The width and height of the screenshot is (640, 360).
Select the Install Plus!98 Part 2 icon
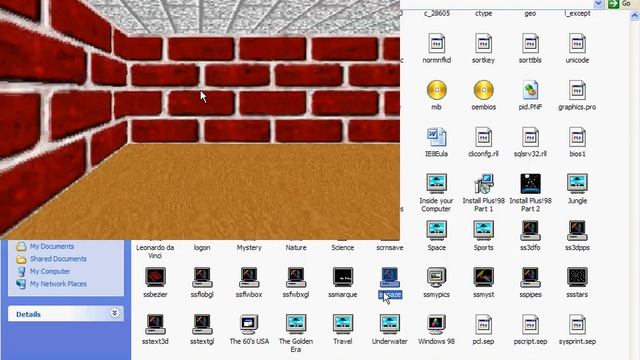pyautogui.click(x=530, y=184)
